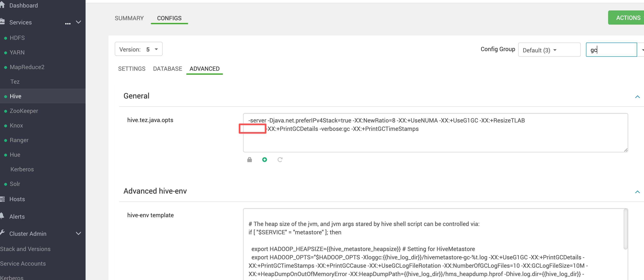The image size is (644, 280).
Task: Click the gc filter search field
Action: [x=611, y=50]
